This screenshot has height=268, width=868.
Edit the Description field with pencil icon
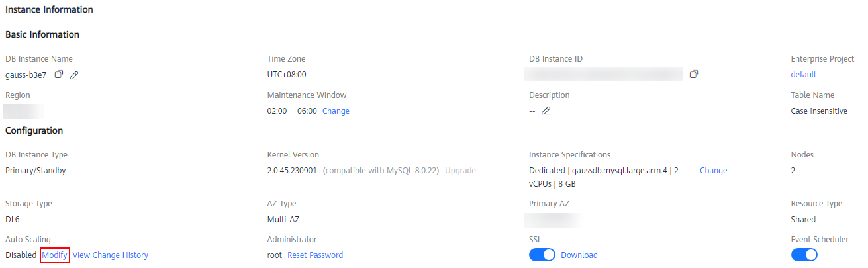point(546,111)
